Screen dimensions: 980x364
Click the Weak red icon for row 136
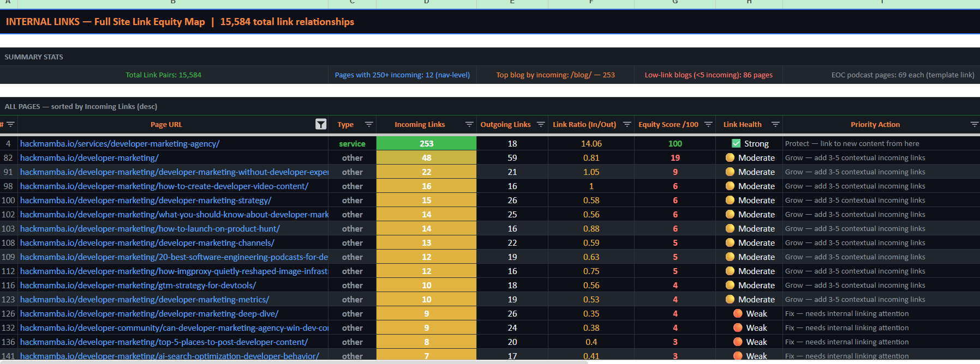pyautogui.click(x=738, y=342)
